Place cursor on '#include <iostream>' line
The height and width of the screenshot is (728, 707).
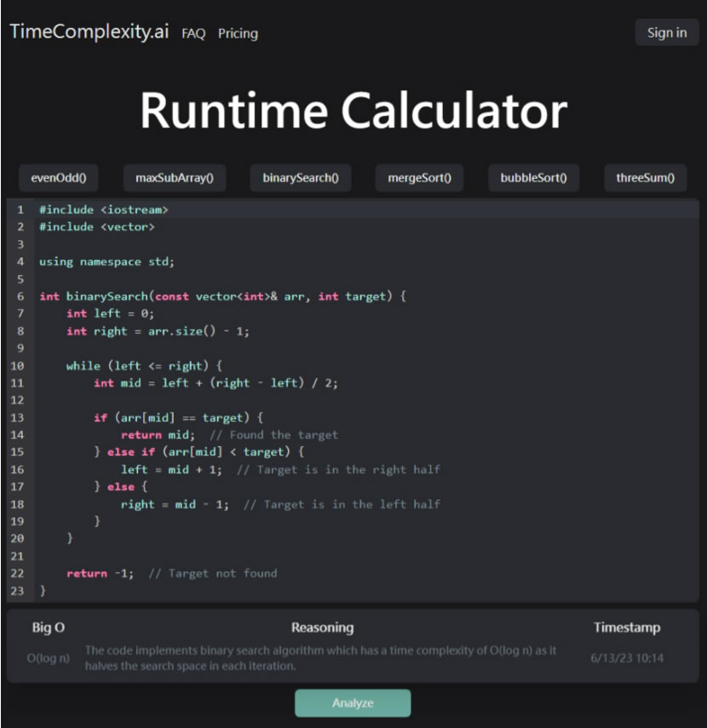tap(104, 209)
